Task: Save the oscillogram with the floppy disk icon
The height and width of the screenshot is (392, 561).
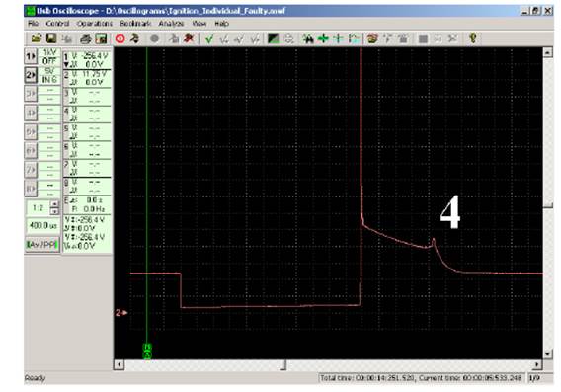Action: tap(51, 39)
